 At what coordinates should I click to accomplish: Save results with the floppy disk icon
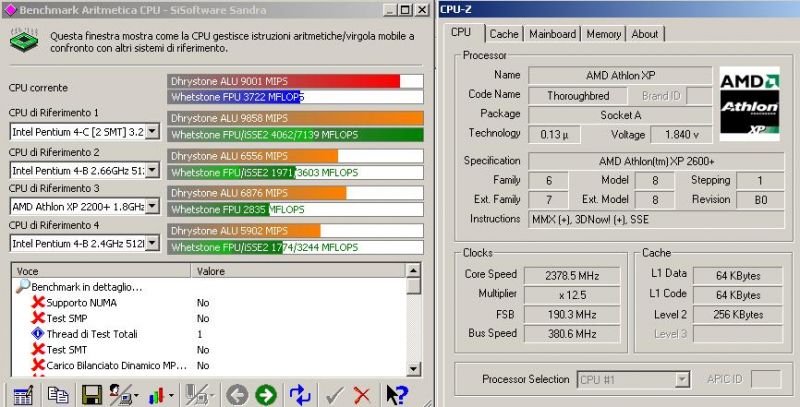[x=92, y=395]
